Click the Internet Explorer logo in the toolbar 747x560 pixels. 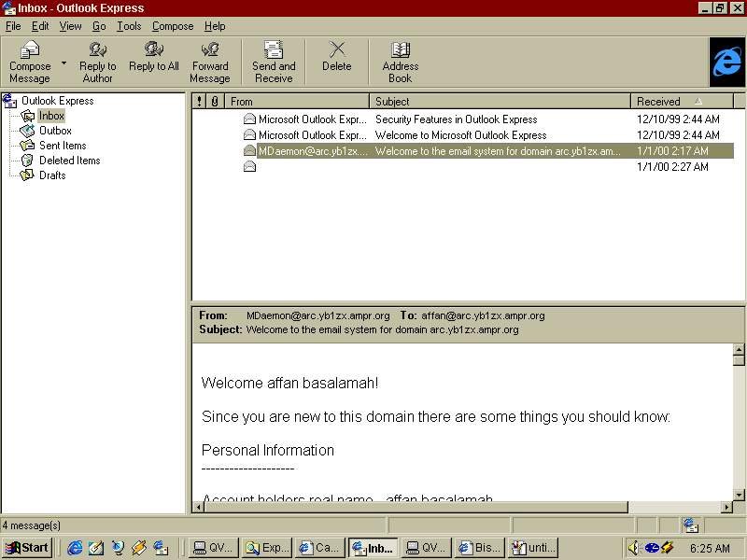(726, 62)
